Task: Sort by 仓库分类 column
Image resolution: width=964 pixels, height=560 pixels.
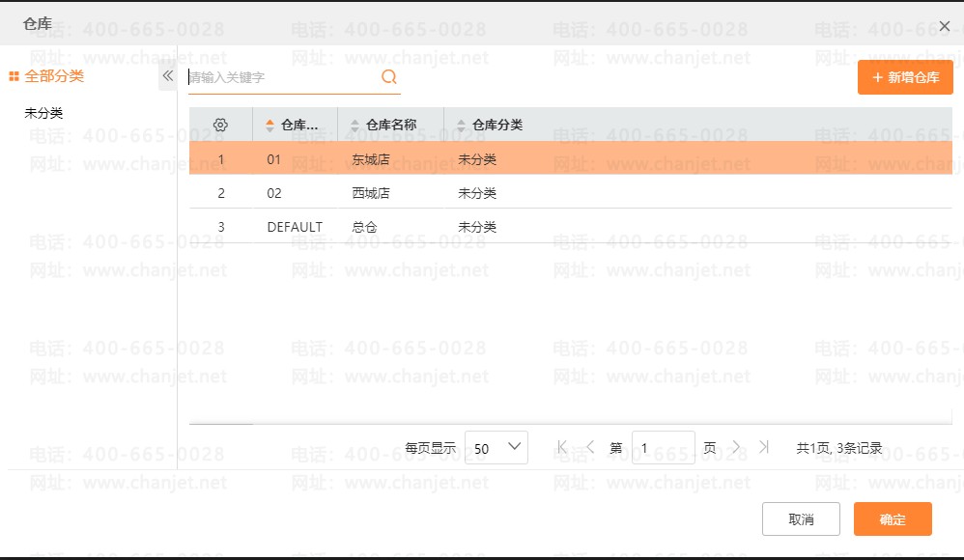Action: [496, 125]
